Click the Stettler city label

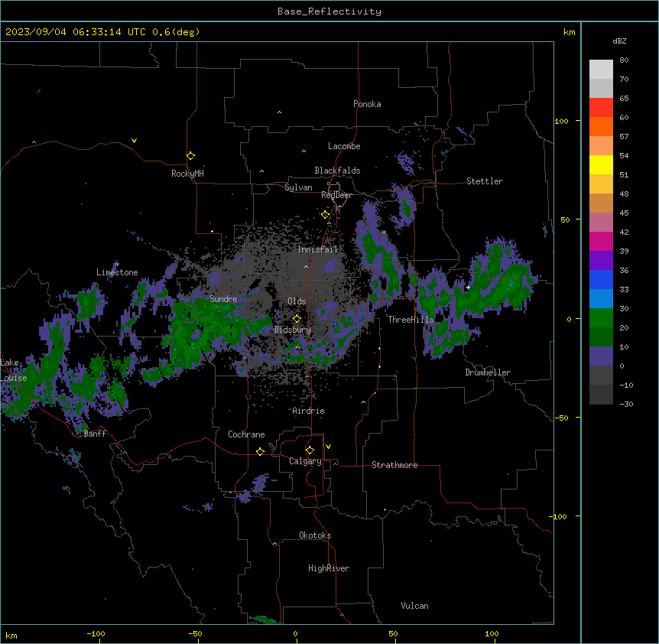point(484,181)
